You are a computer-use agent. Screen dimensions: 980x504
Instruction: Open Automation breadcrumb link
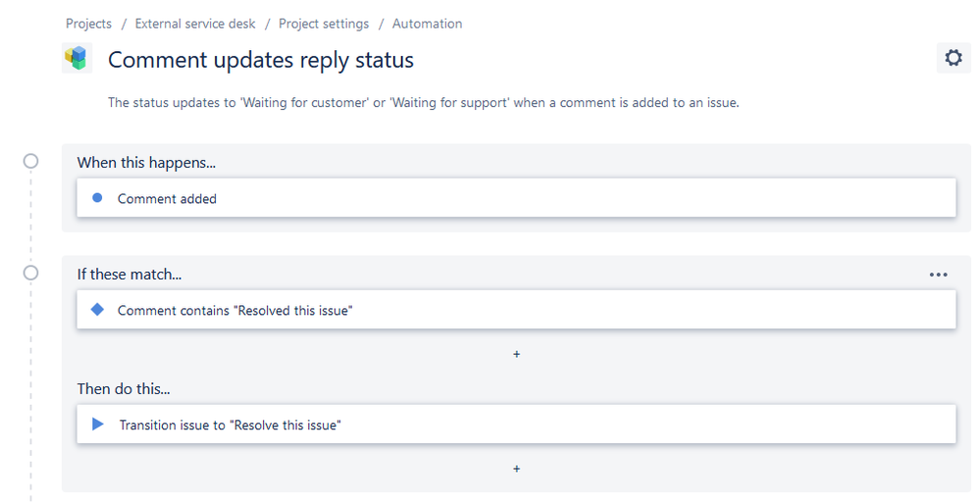[x=427, y=24]
